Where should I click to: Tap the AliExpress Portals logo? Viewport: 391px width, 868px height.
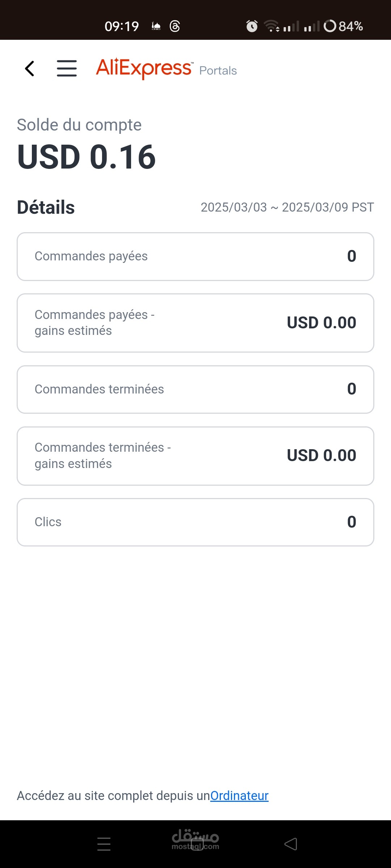pyautogui.click(x=166, y=69)
